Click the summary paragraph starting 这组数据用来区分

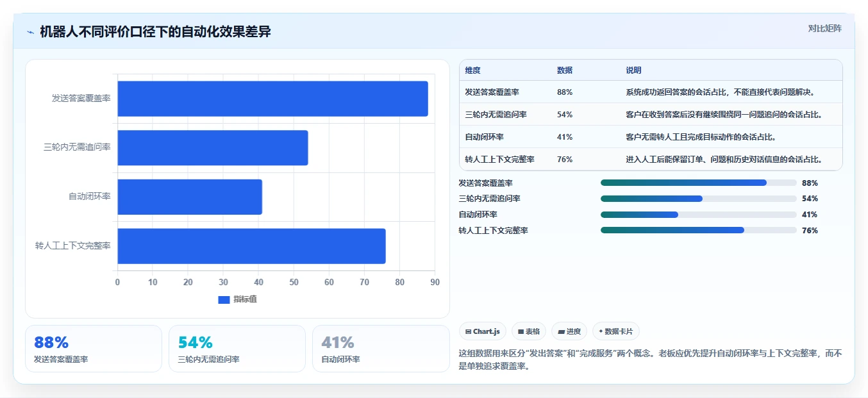[650, 360]
